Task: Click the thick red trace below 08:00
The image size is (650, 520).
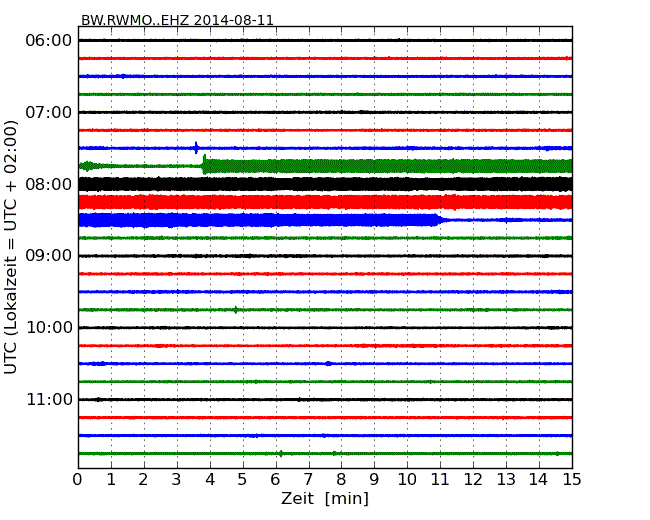Action: tap(325, 202)
